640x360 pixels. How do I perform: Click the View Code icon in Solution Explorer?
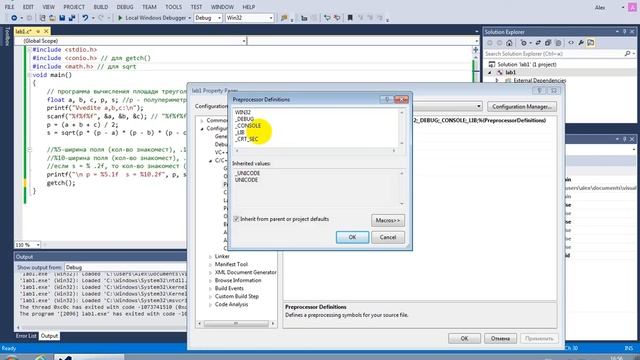click(x=571, y=43)
